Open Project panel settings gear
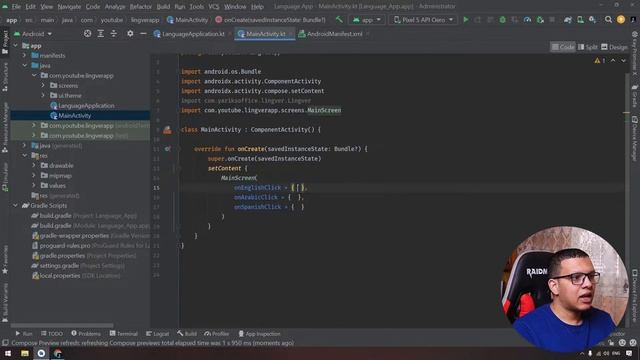Screen dimensions: 640x360 point(130,33)
